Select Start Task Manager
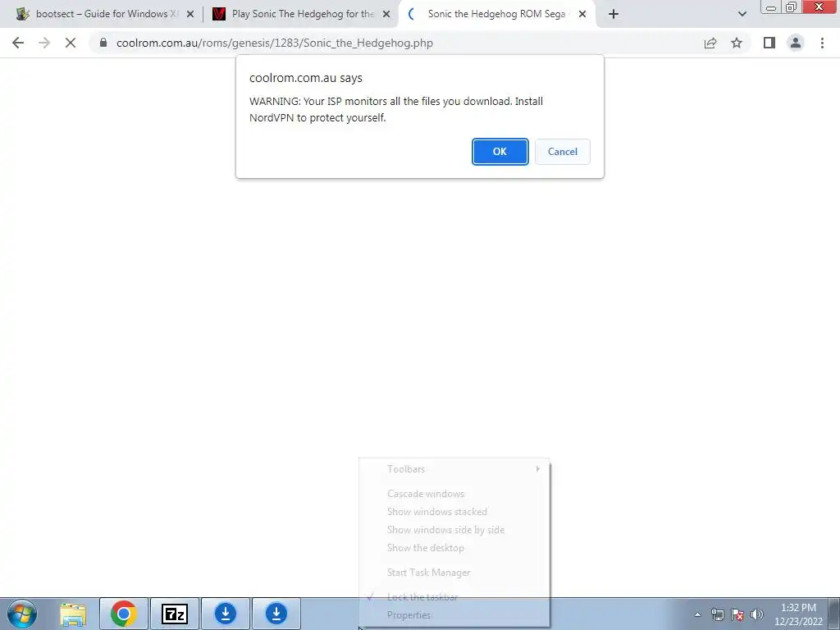 tap(454, 573)
